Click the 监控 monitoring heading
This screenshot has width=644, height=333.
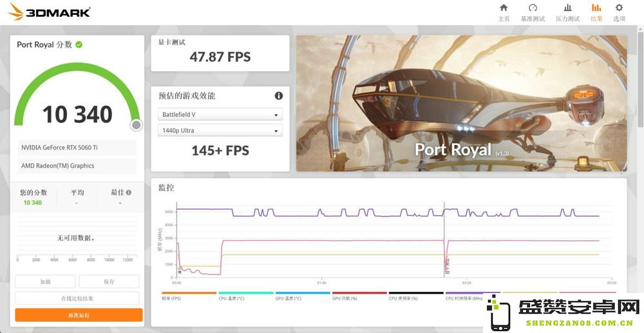[x=166, y=188]
